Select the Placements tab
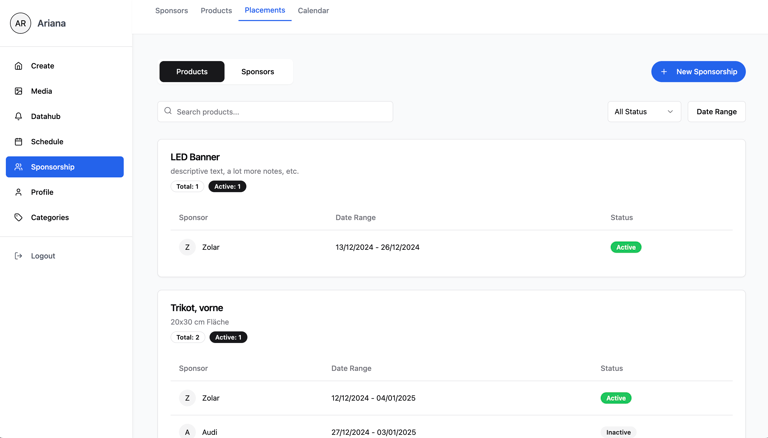 pyautogui.click(x=265, y=10)
